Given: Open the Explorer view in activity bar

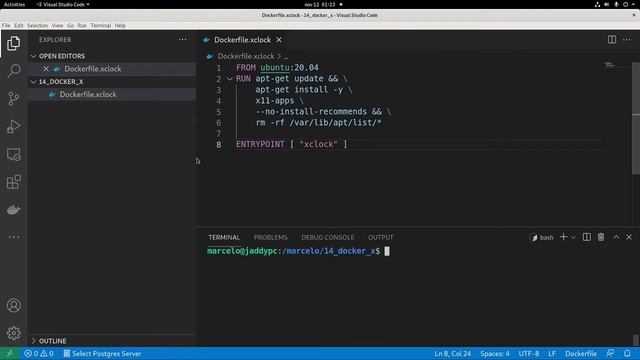Looking at the screenshot, I should (x=13, y=43).
